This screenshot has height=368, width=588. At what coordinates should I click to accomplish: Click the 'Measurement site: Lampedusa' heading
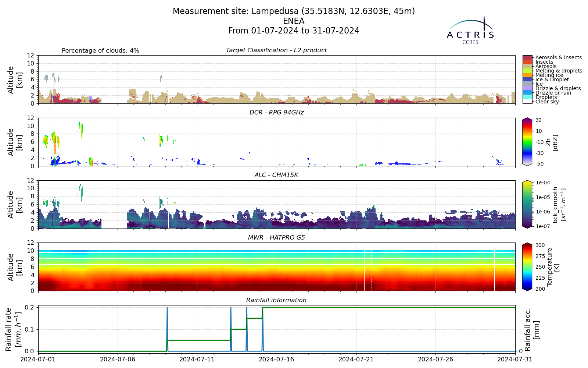(294, 11)
